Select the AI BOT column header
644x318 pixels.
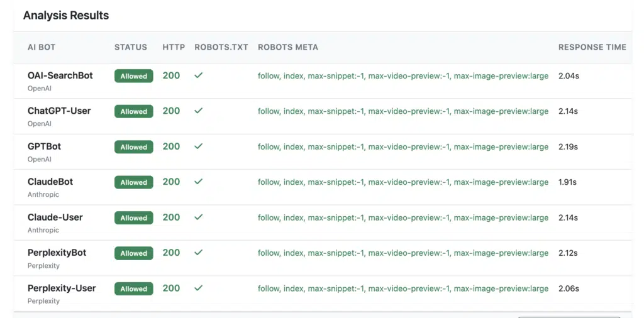42,47
